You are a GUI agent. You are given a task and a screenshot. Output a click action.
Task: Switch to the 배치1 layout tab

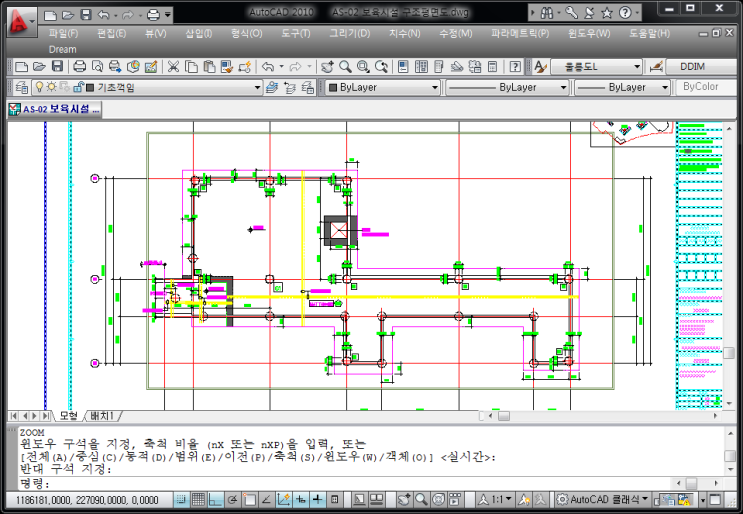(102, 416)
